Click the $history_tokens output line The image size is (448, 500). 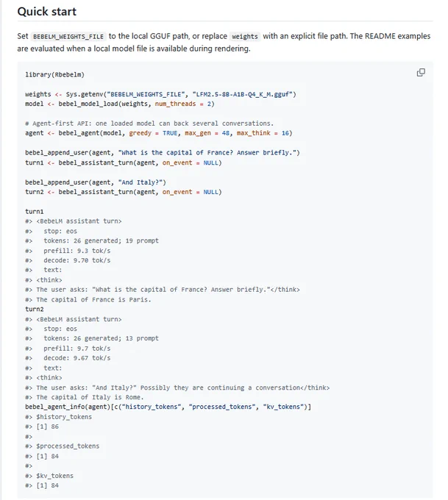click(x=58, y=417)
